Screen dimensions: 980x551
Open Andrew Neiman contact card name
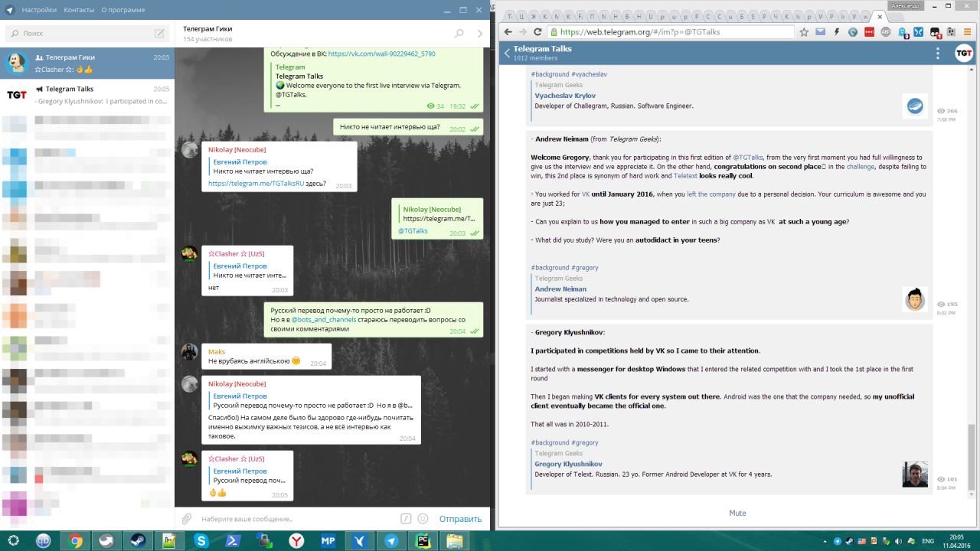pos(560,289)
